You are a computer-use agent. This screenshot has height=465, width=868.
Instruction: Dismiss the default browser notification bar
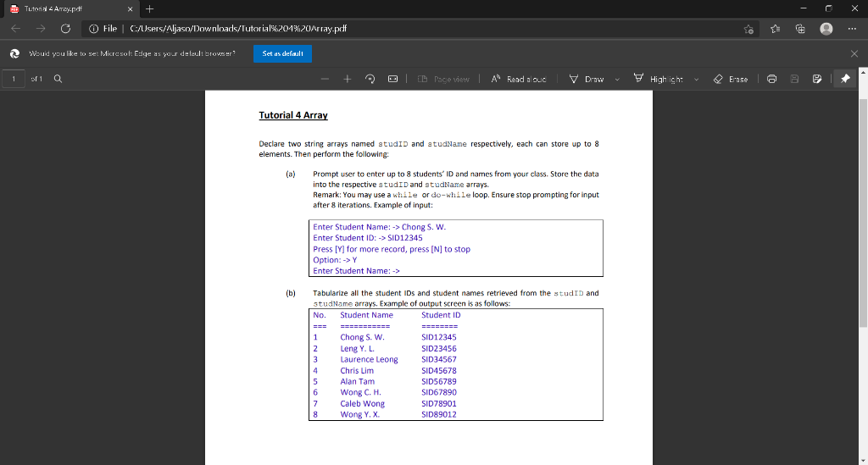854,53
